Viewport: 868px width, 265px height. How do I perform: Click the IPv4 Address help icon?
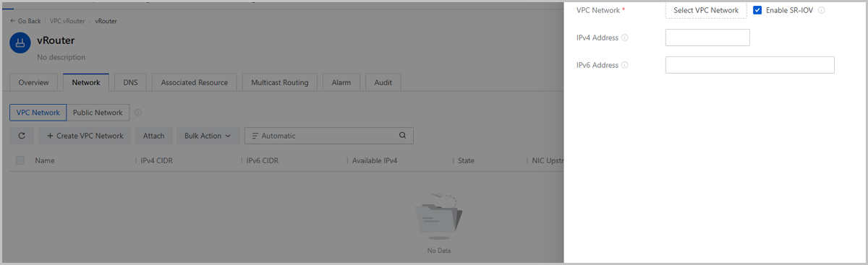tap(625, 38)
